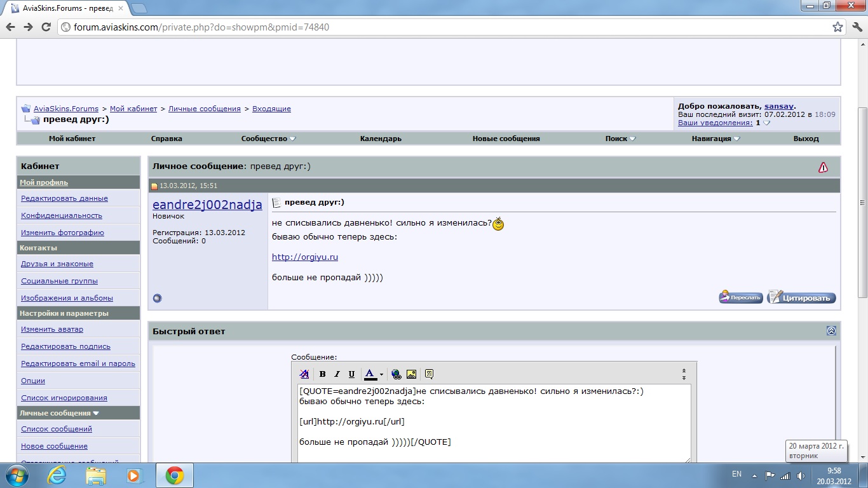Insert an image using picture icon
The image size is (868, 488).
(x=411, y=374)
